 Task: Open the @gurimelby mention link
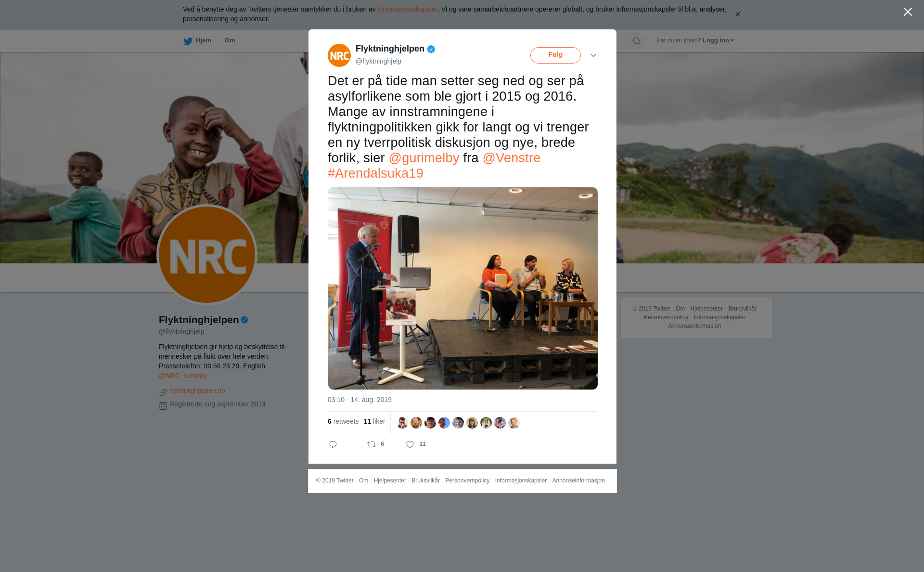tap(424, 158)
